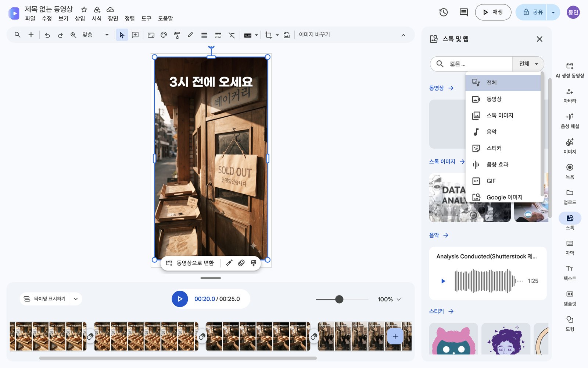Open 템플릿 sidebar panel

pyautogui.click(x=570, y=298)
